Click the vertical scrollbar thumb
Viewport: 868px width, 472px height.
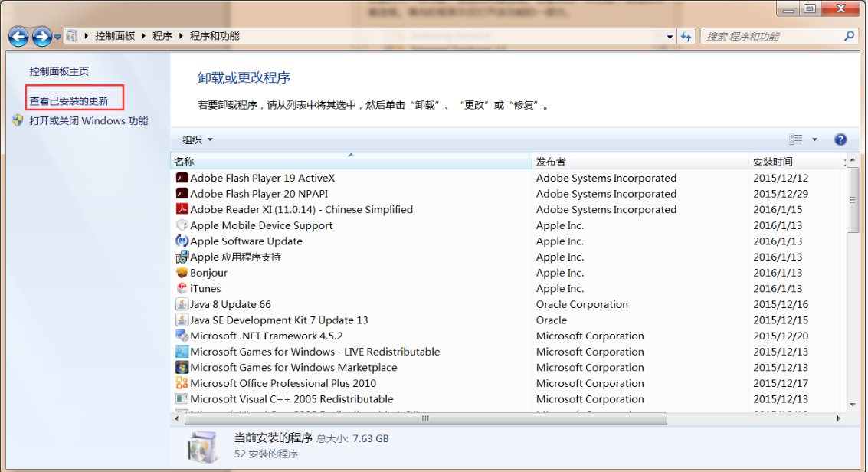pyautogui.click(x=853, y=200)
